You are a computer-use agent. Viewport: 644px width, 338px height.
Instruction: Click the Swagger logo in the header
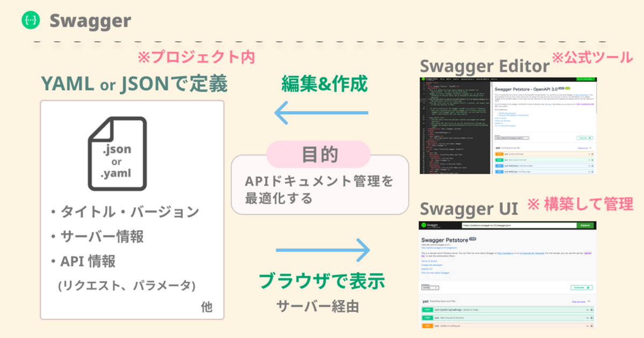pyautogui.click(x=31, y=20)
